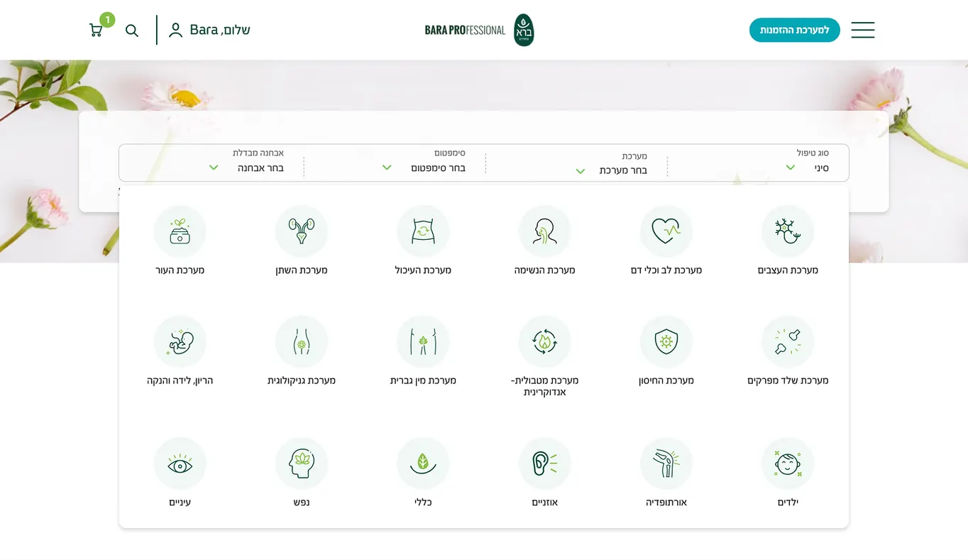Select the orthopedics knee icon
Screen dimensions: 968x560
tap(666, 463)
